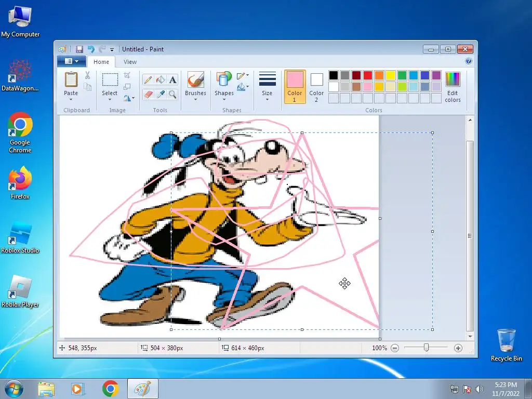Click the Action Center flag tray icon

pyautogui.click(x=467, y=389)
